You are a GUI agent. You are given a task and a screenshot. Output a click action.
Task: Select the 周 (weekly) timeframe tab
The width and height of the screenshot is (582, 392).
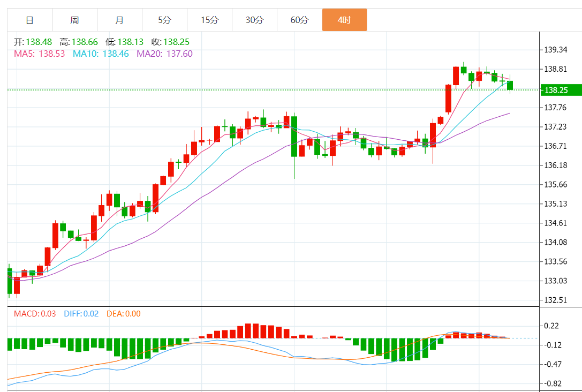[x=74, y=20]
